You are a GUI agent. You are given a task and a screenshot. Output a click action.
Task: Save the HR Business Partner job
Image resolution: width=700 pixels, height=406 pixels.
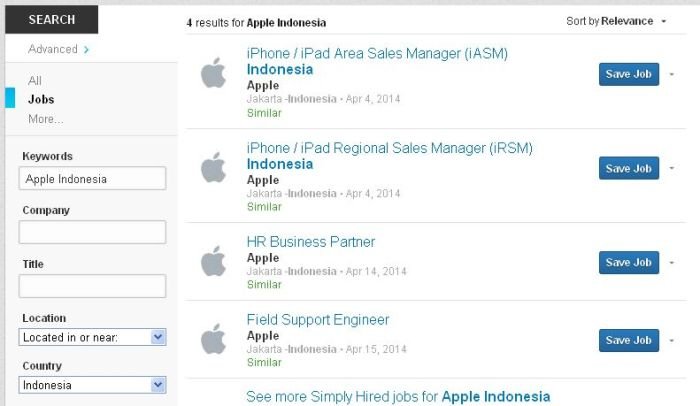(629, 262)
